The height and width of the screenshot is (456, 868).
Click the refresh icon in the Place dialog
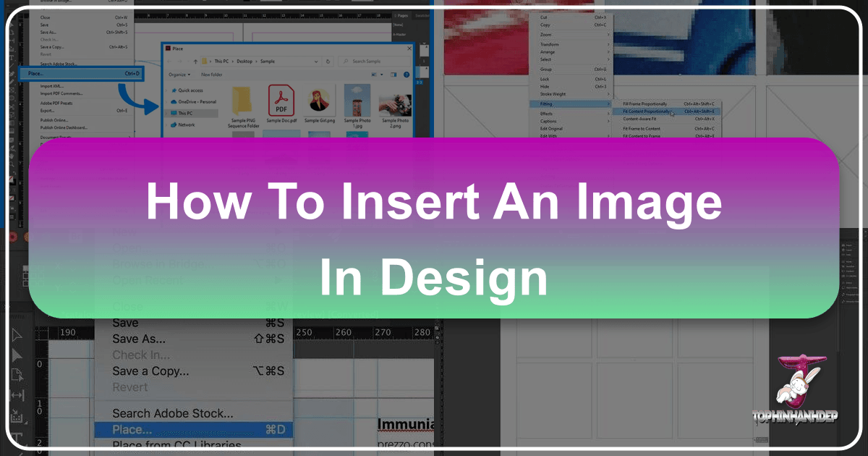tap(328, 62)
